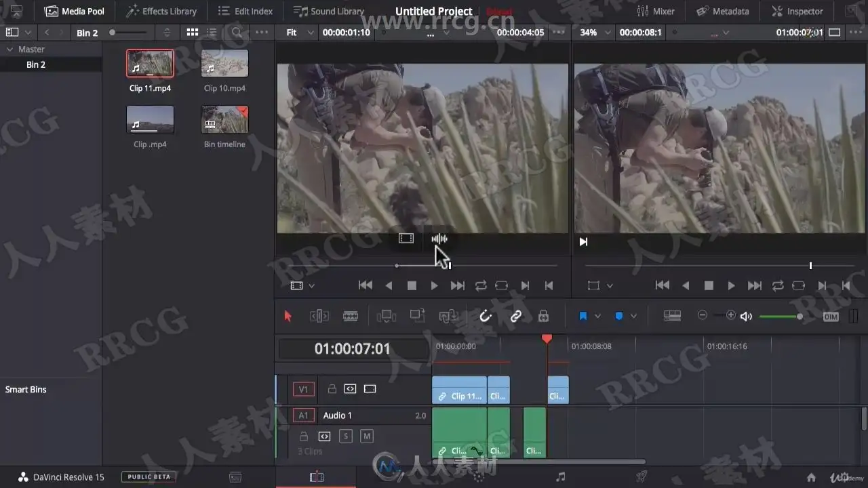The width and height of the screenshot is (868, 488).
Task: Mark Out point in the source viewer
Action: (x=549, y=286)
